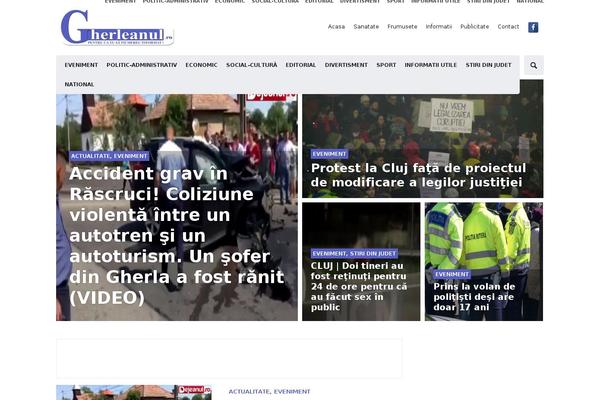Click ACTUALITATE, EVENIMENT category text near bottom
600x400 pixels.
coord(269,392)
